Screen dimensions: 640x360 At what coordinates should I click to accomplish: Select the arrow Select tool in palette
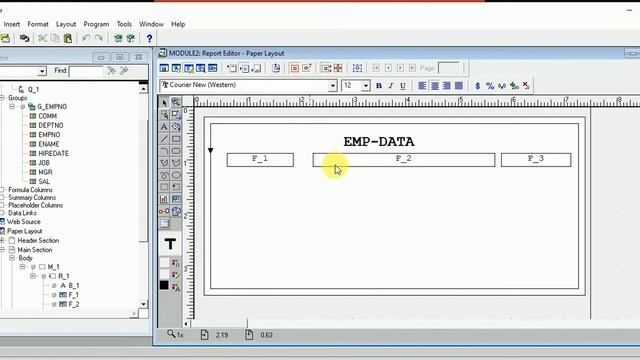(x=164, y=102)
